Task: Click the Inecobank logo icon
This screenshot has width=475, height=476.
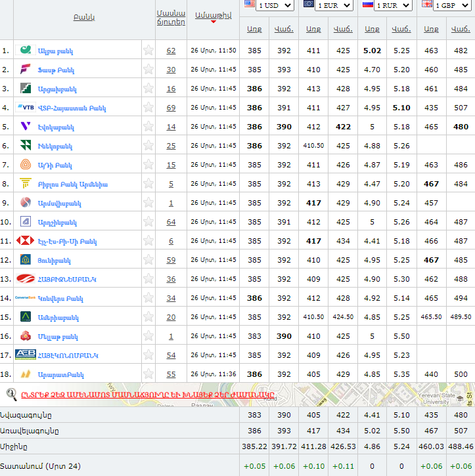Action: [x=26, y=145]
